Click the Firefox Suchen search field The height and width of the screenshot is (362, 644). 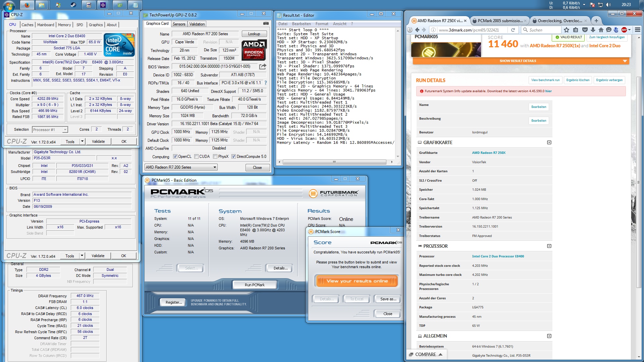pos(542,30)
